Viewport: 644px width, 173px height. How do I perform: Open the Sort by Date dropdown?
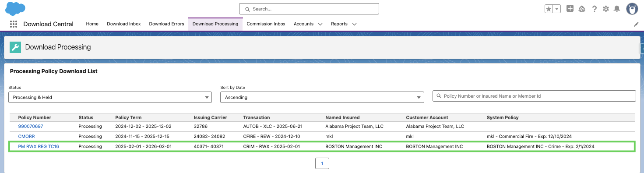coord(322,97)
